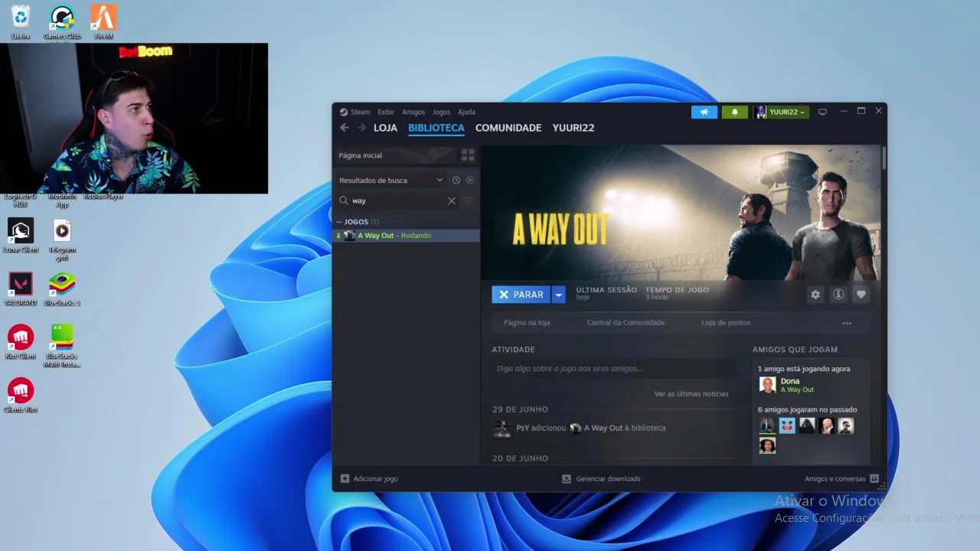Image resolution: width=980 pixels, height=551 pixels.
Task: Click the library search field
Action: 397,201
